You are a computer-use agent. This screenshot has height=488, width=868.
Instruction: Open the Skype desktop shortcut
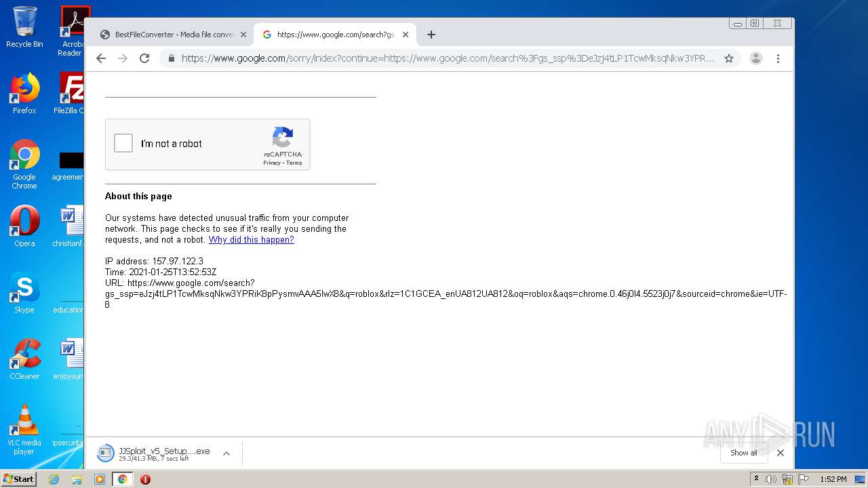pyautogui.click(x=24, y=292)
